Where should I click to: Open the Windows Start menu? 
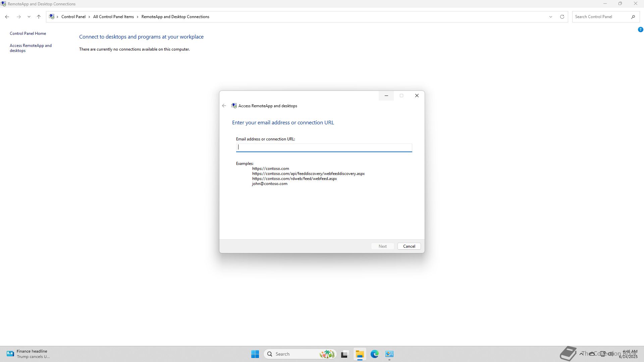tap(255, 354)
